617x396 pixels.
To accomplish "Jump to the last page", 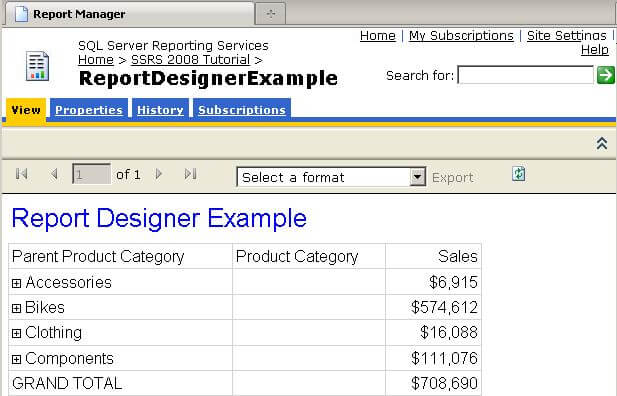I will click(x=190, y=174).
